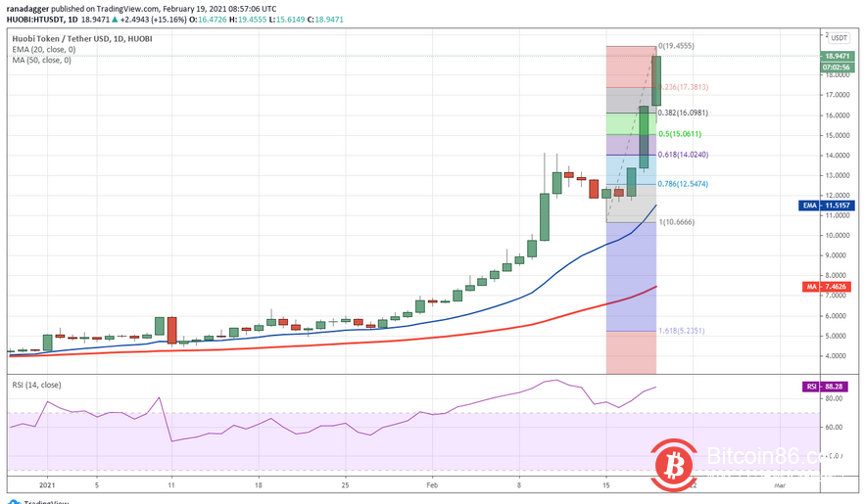Click the countdown timer 07:02:56
This screenshot has width=864, height=504.
pos(838,68)
